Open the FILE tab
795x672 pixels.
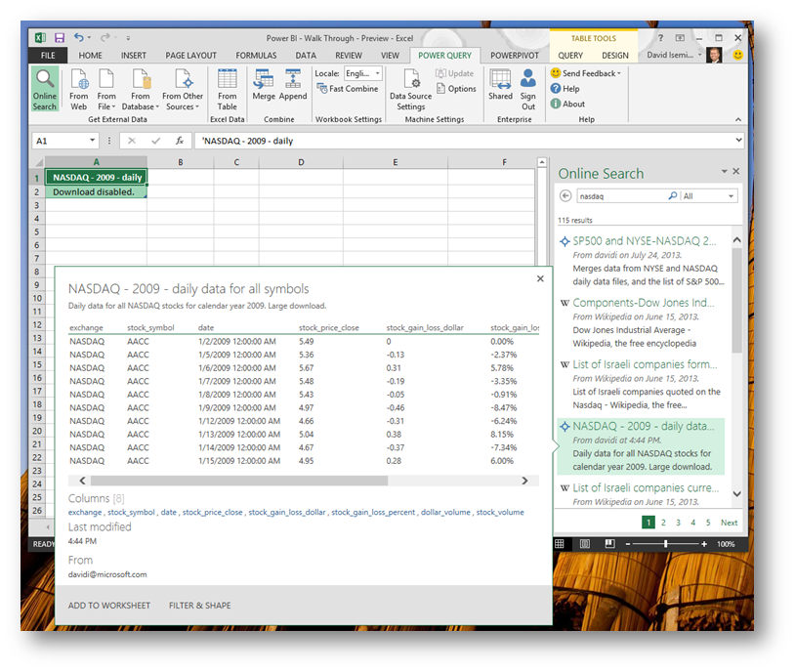click(x=48, y=56)
